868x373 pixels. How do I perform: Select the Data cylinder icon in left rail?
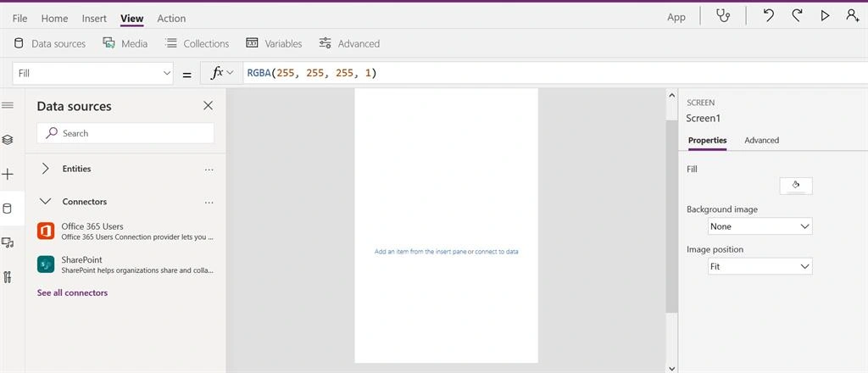tap(7, 209)
